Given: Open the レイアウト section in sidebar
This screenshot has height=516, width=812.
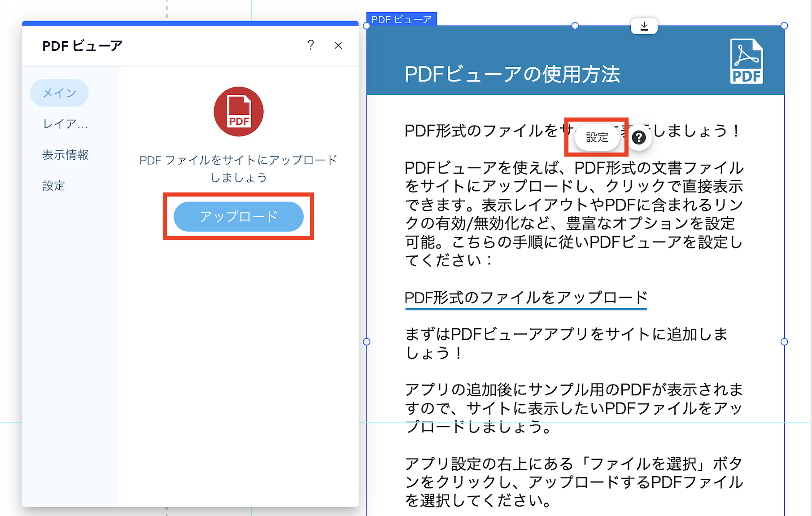Looking at the screenshot, I should 64,124.
